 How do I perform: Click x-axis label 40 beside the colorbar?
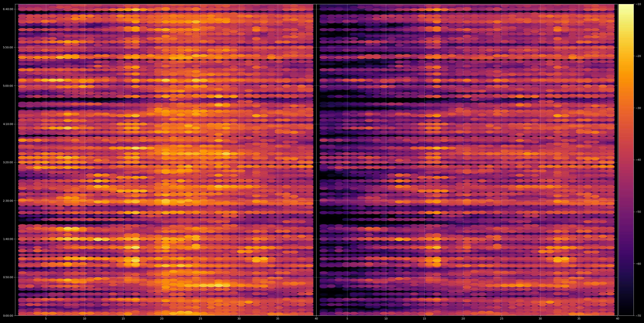(x=618, y=319)
